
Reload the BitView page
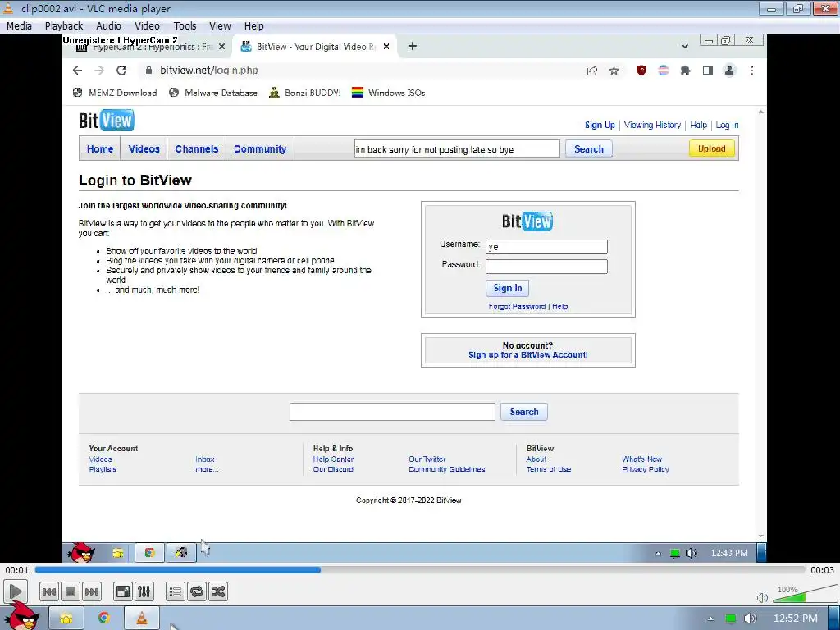coord(121,71)
